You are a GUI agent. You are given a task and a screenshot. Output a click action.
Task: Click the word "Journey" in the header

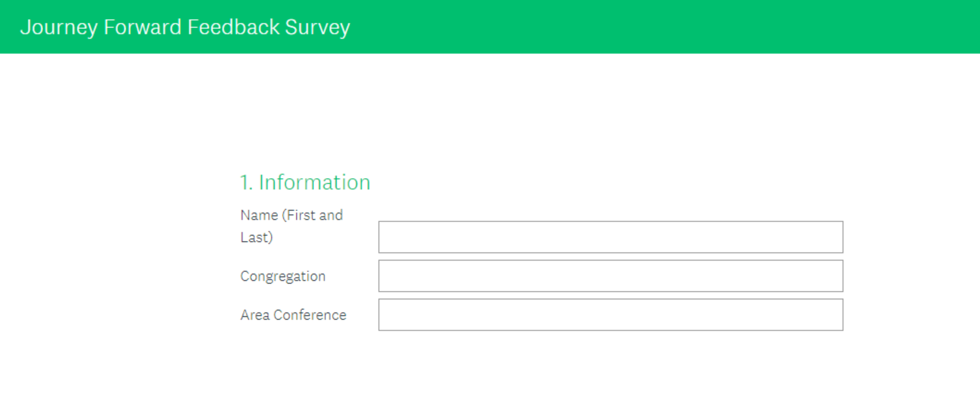click(x=59, y=28)
